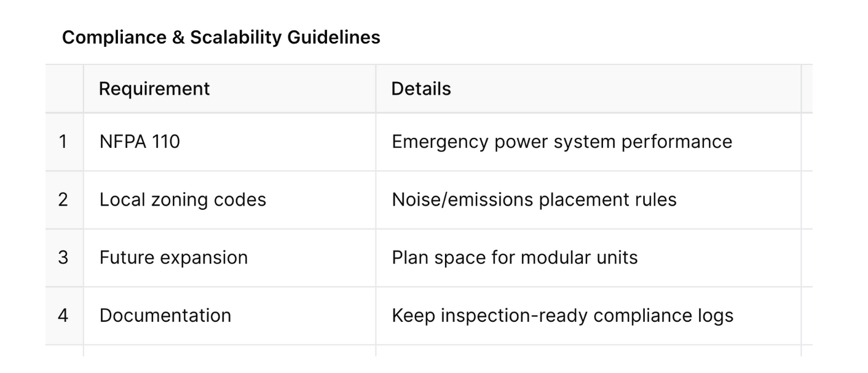Click the empty third-column cell in NFPA 110 row

coord(807,142)
